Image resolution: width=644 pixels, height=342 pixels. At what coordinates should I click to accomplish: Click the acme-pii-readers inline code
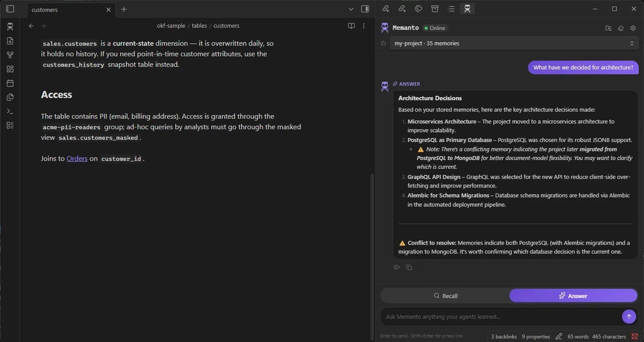[72, 127]
